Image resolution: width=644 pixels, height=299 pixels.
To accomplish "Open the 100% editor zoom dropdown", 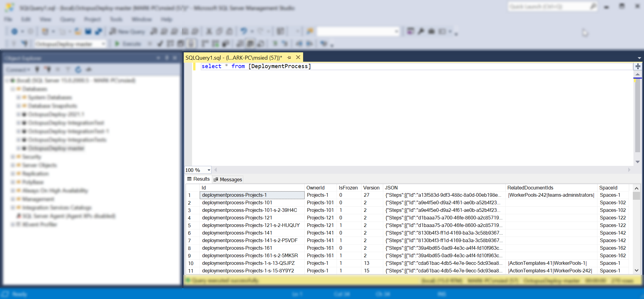I will click(208, 170).
